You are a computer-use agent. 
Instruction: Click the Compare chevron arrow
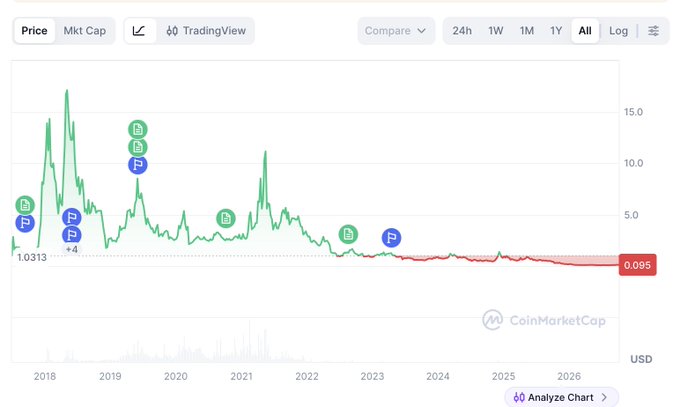coord(422,31)
